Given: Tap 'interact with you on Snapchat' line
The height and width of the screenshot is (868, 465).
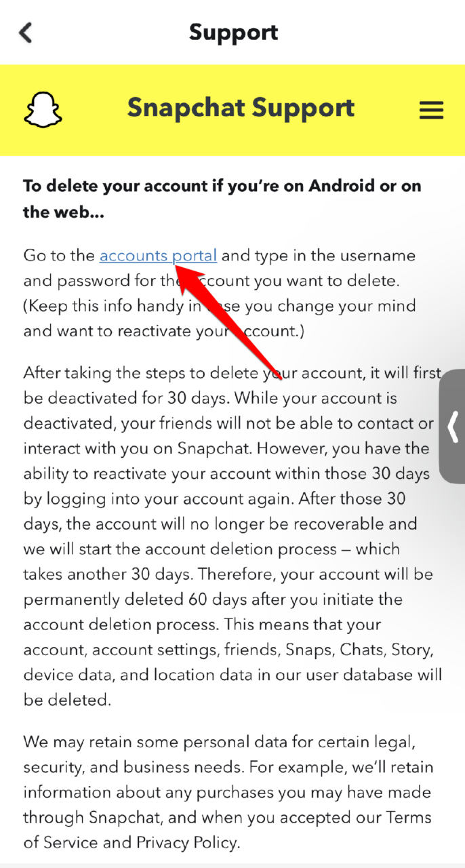Looking at the screenshot, I should click(226, 448).
